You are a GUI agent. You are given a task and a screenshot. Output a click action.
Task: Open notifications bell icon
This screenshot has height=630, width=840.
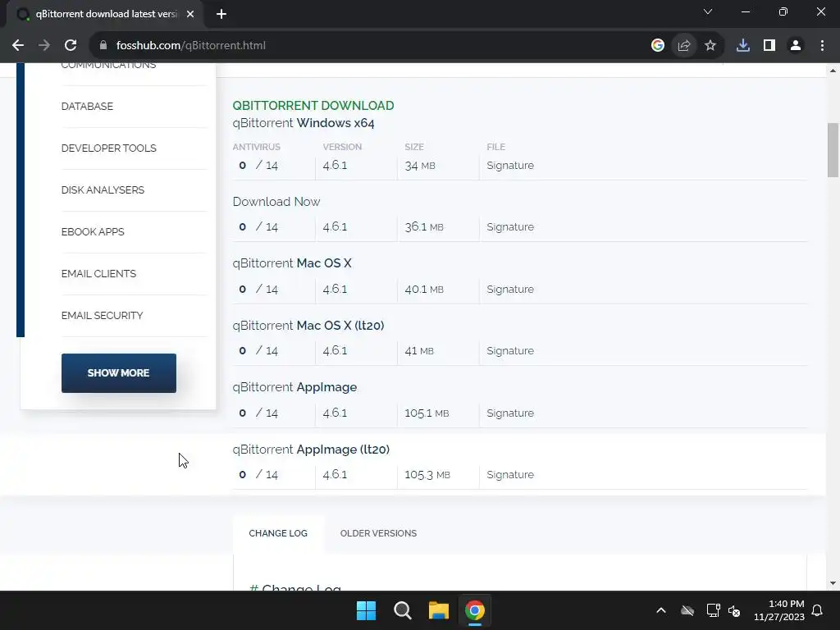(x=818, y=610)
